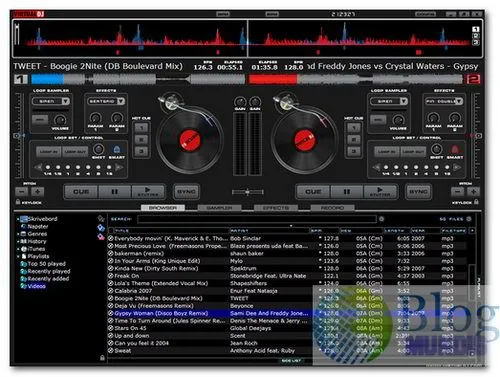Click the left gain knob
Screen dimensions: 500x377
click(240, 102)
